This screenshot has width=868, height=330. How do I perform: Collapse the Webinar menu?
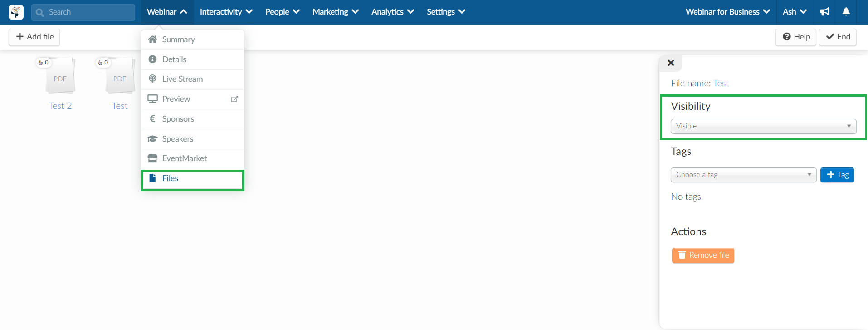click(x=167, y=12)
